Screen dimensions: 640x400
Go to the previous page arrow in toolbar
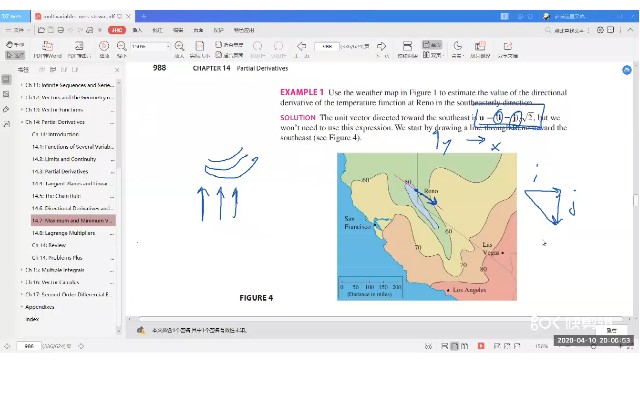click(302, 46)
